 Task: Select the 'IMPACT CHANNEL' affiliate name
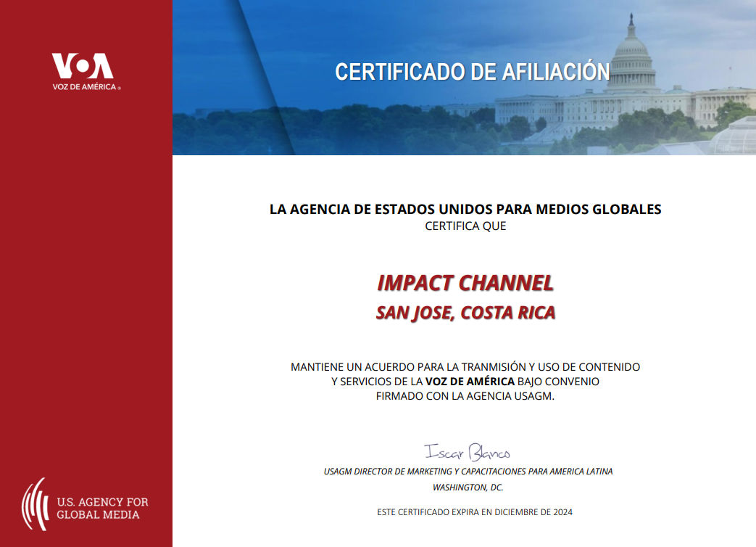[x=465, y=282]
